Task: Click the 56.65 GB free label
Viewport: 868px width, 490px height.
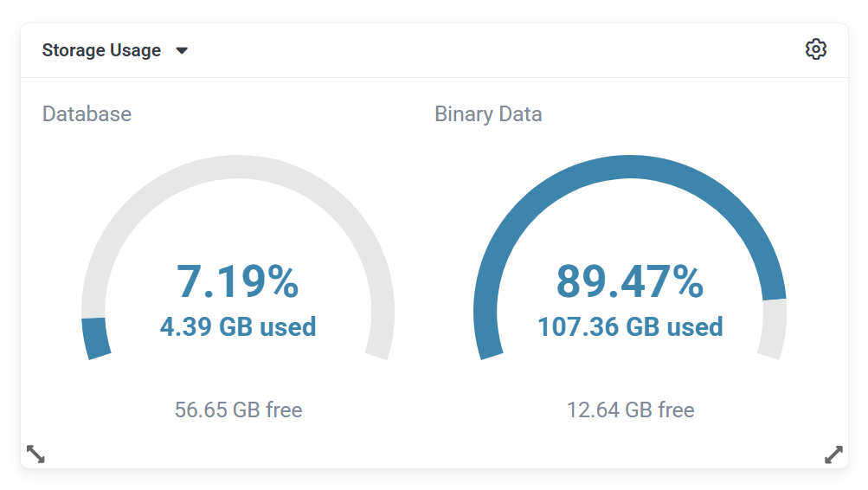Action: pos(238,409)
